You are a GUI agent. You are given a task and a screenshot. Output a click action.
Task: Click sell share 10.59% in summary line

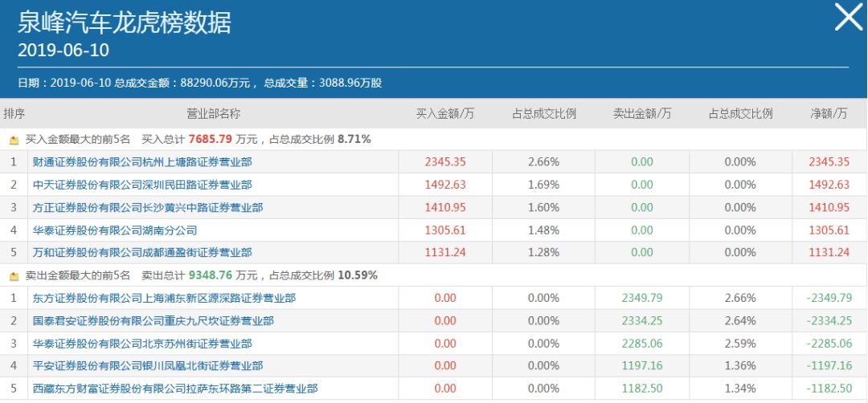[x=357, y=275]
